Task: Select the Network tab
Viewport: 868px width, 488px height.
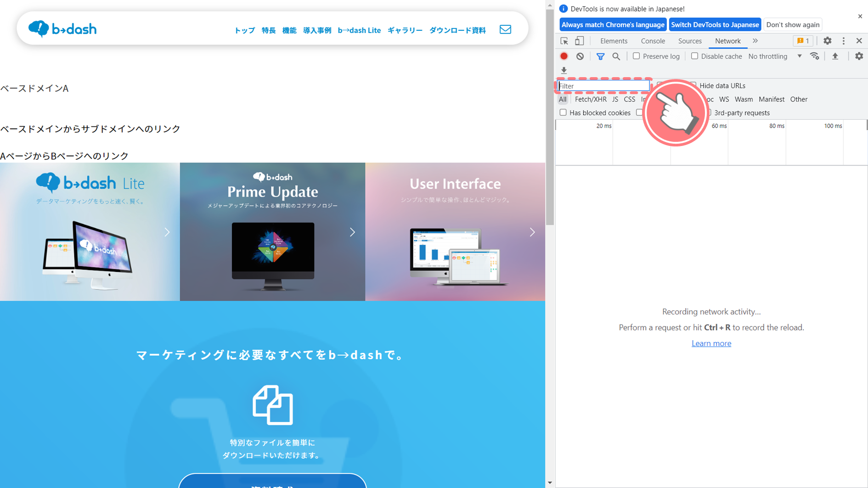Action: pos(727,41)
